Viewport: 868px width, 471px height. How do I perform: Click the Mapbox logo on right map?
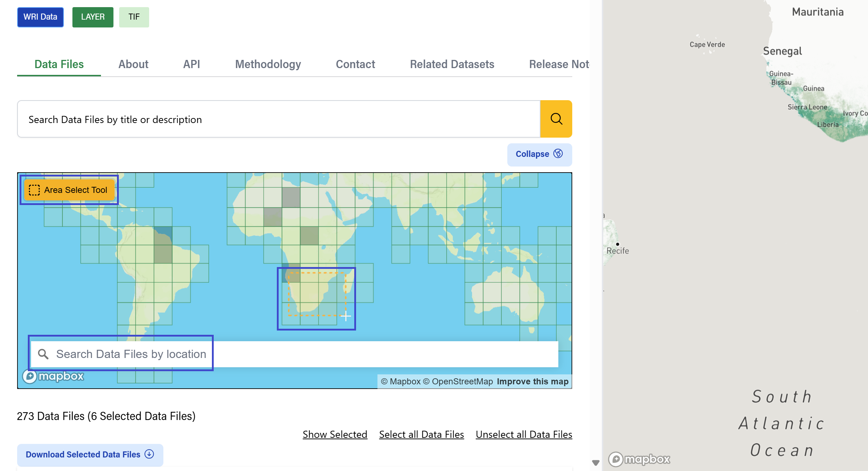(x=639, y=459)
